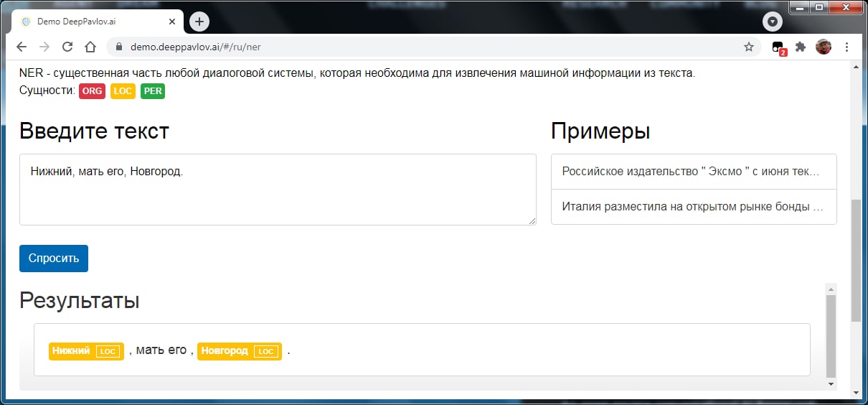Click the Примеры heading
Screen dimensions: 868x405
(600, 131)
